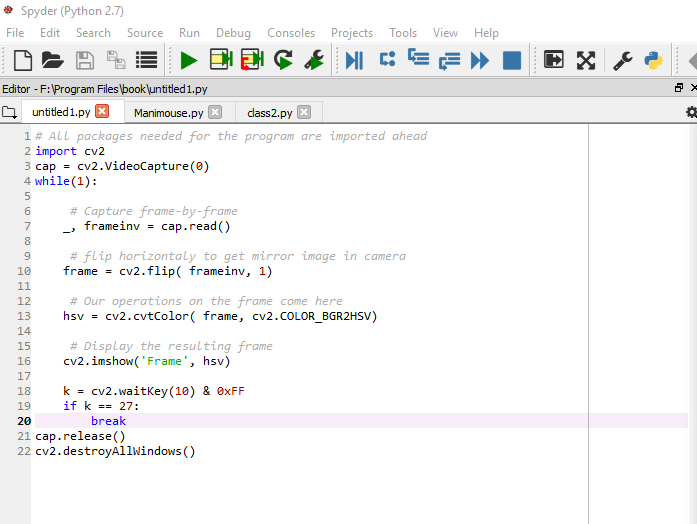The height and width of the screenshot is (524, 697).
Task: Open the file list (Browse tabs) icon
Action: point(146,60)
